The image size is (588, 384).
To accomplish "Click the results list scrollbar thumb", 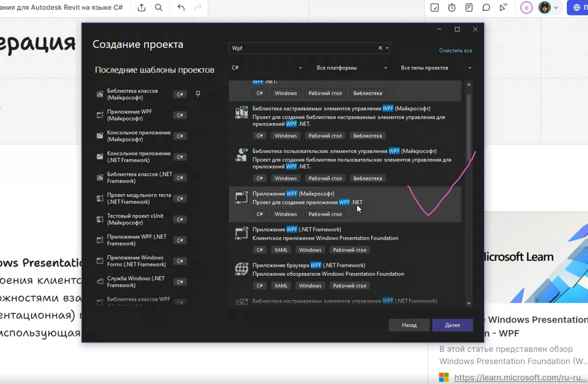I will point(469,127).
